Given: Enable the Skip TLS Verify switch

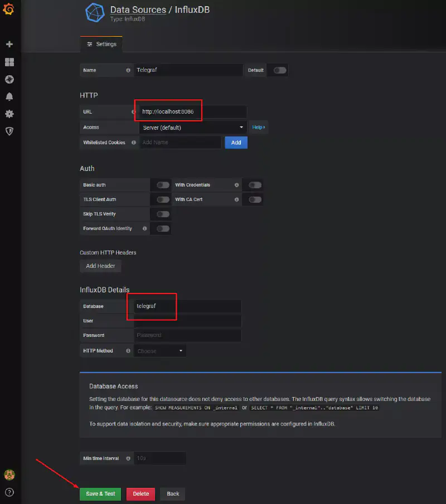Looking at the screenshot, I should (x=163, y=214).
